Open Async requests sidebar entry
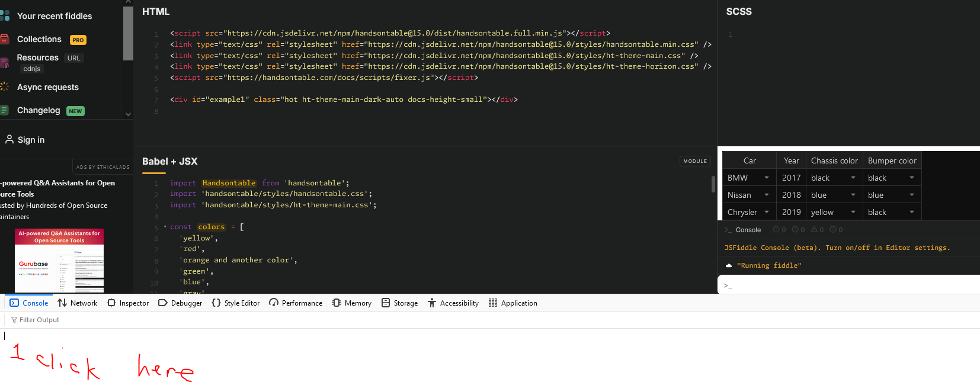Viewport: 980px width, 382px height. 48,87
